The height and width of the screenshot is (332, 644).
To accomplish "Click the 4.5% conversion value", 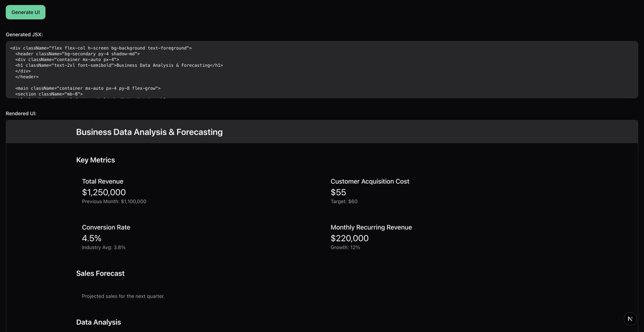I will pos(91,238).
